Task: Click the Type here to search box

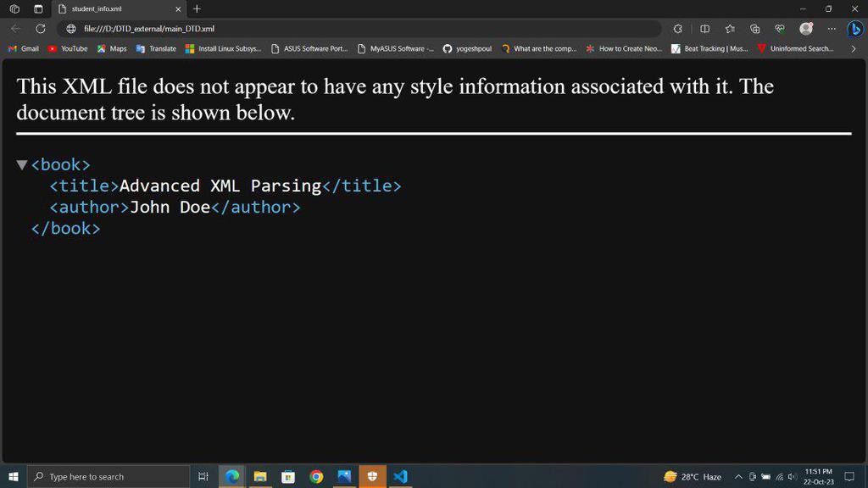Action: pos(108,476)
